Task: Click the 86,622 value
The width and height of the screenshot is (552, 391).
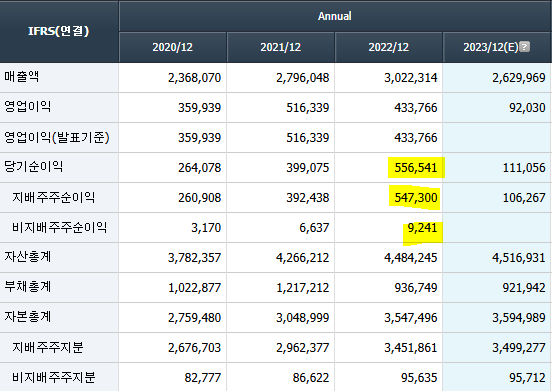Action: coord(311,378)
